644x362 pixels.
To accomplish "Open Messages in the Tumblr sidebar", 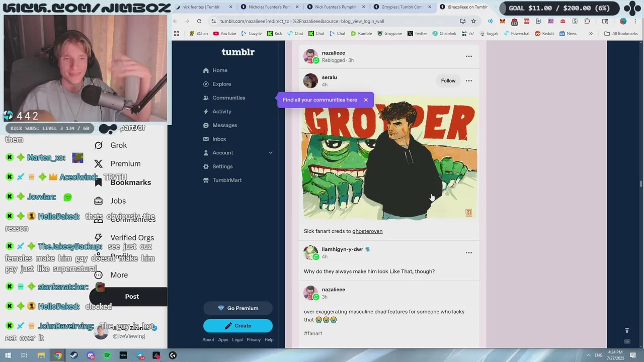I will coord(220,125).
